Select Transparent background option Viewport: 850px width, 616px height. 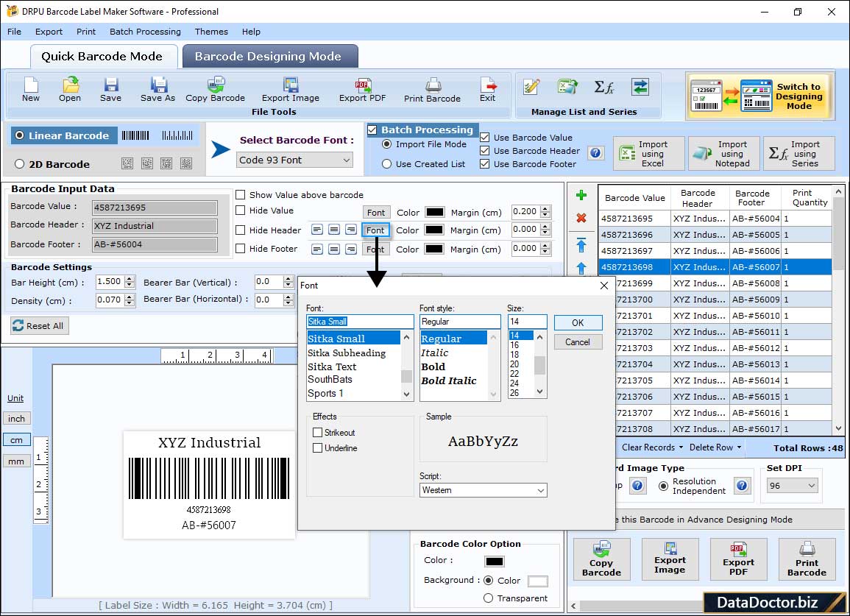tap(488, 598)
